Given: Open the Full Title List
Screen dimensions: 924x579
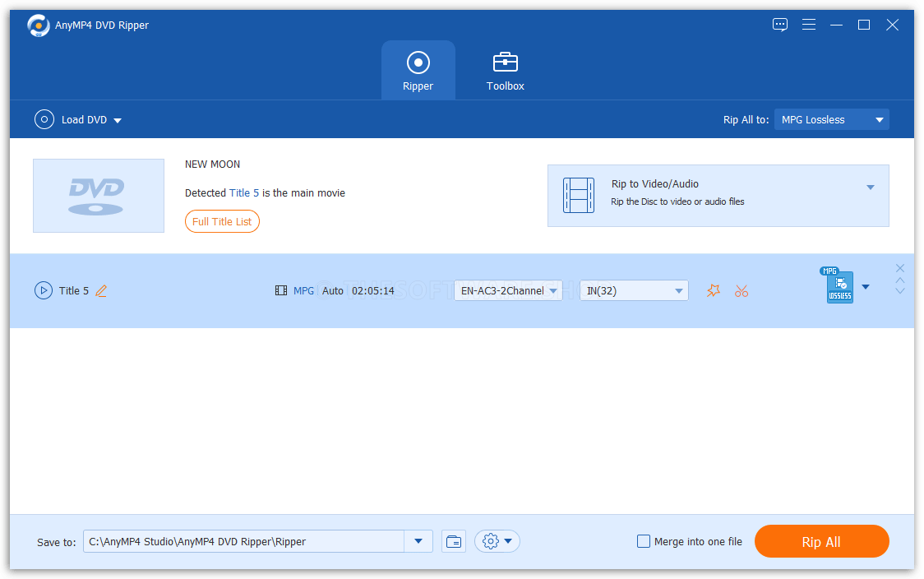Looking at the screenshot, I should [x=222, y=222].
